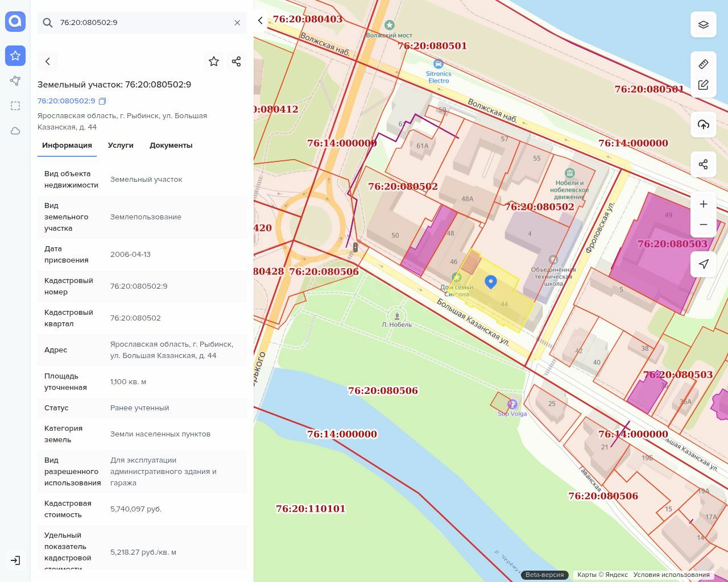This screenshot has height=582, width=728.
Task: Open the Документы tab
Action: click(171, 145)
